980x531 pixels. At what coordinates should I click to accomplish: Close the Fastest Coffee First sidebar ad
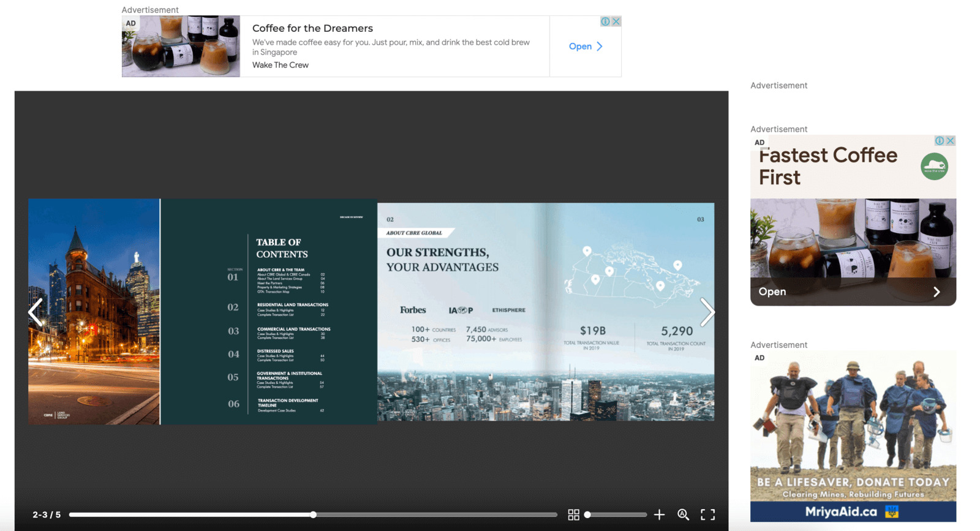pyautogui.click(x=951, y=141)
